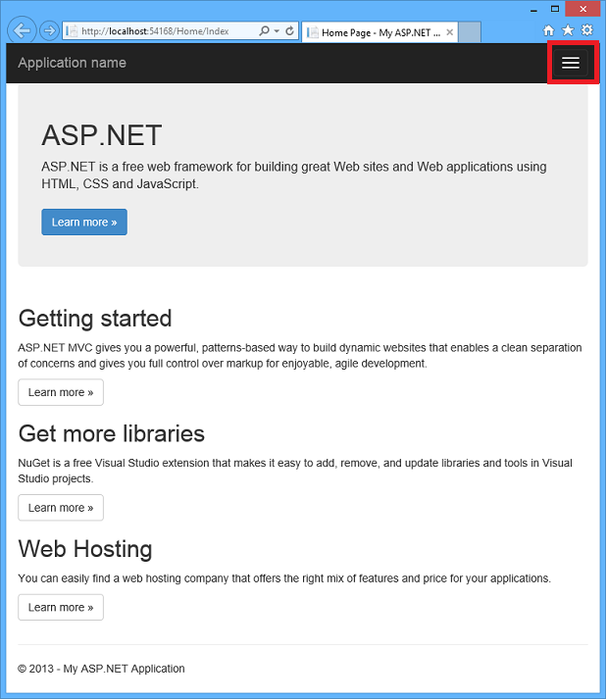Click Learn more under Web Hosting
Viewport: 607px width, 700px height.
click(x=61, y=608)
